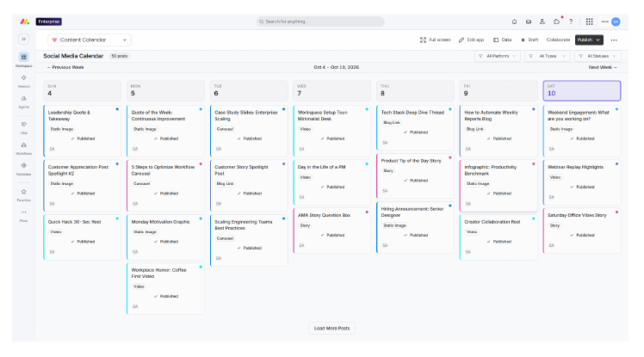The height and width of the screenshot is (357, 644).
Task: Select the SUN 4 day header
Action: 82,90
